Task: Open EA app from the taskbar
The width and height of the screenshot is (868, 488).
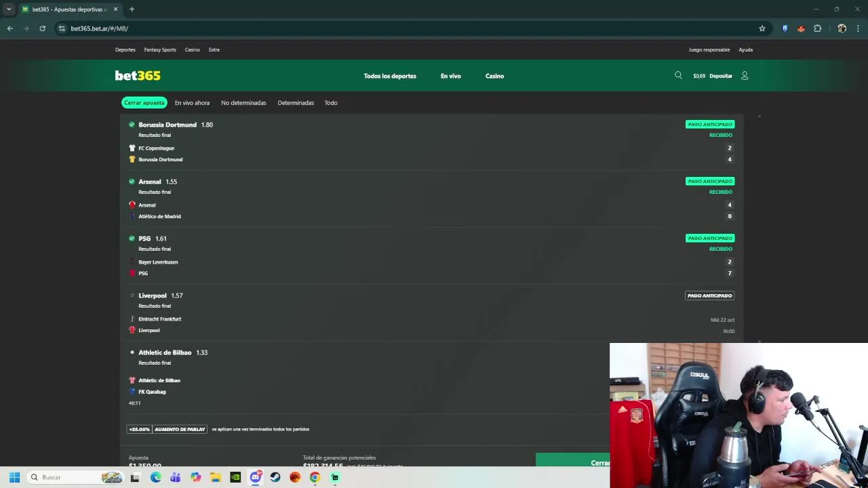Action: 295,477
